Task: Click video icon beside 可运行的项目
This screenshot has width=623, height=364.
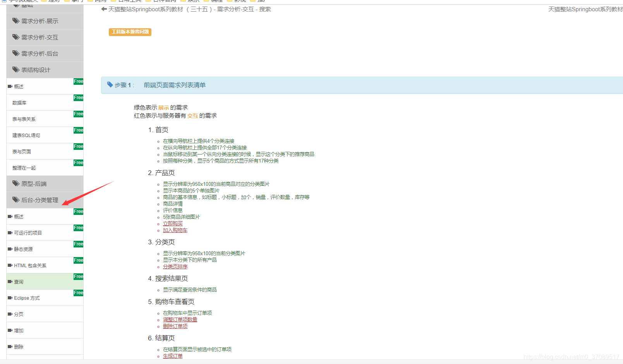Action: [10, 233]
